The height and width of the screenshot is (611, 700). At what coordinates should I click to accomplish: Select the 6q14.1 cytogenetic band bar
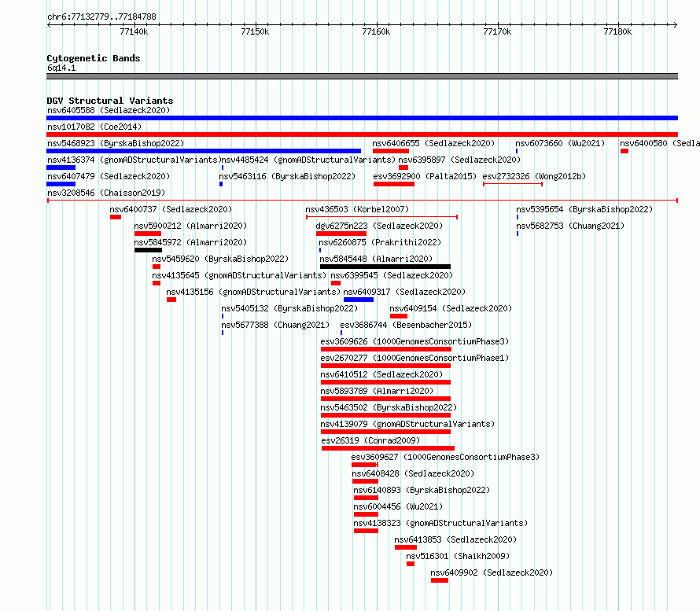[362, 76]
